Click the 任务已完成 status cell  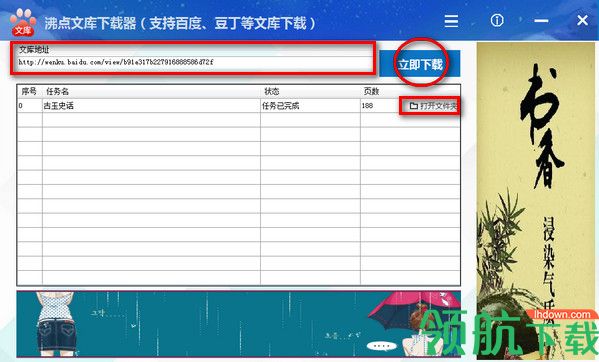[310, 106]
